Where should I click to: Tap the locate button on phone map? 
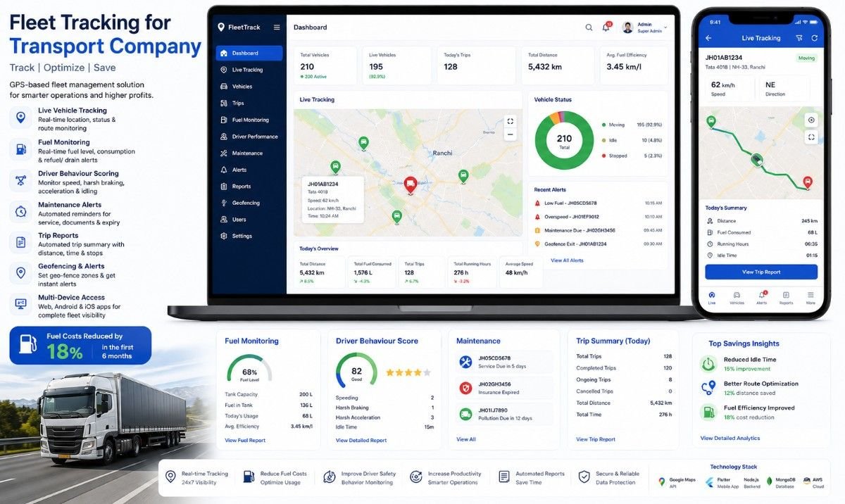[811, 120]
